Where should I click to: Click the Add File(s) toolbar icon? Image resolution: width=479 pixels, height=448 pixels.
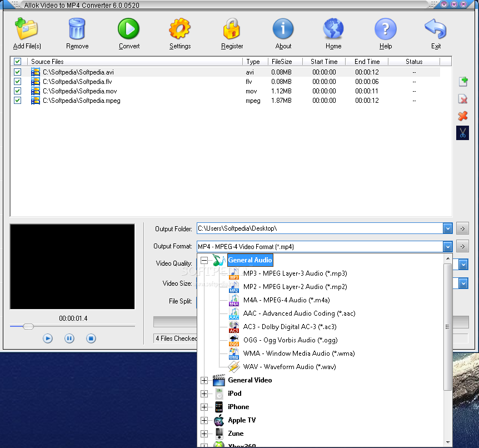27,28
